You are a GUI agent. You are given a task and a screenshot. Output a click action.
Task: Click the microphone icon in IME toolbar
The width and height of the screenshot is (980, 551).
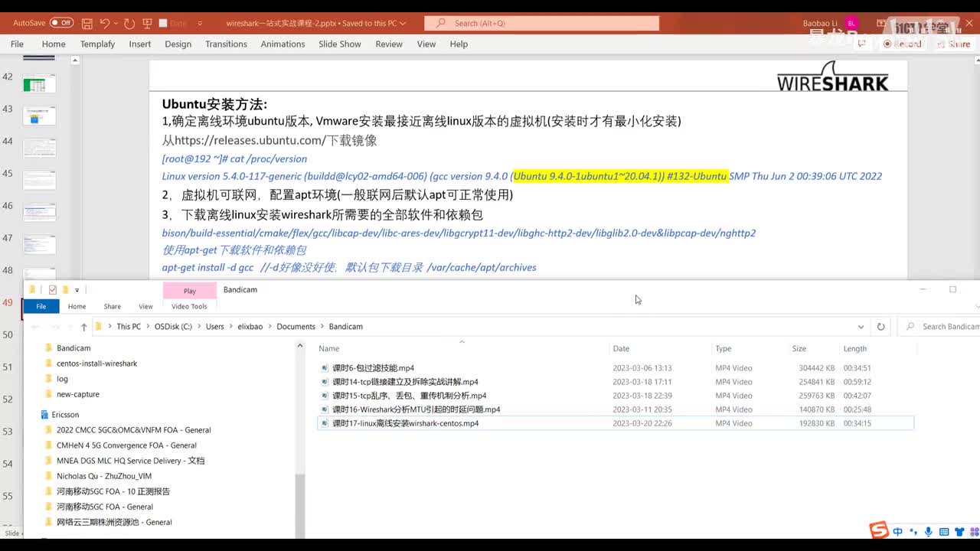(x=929, y=532)
